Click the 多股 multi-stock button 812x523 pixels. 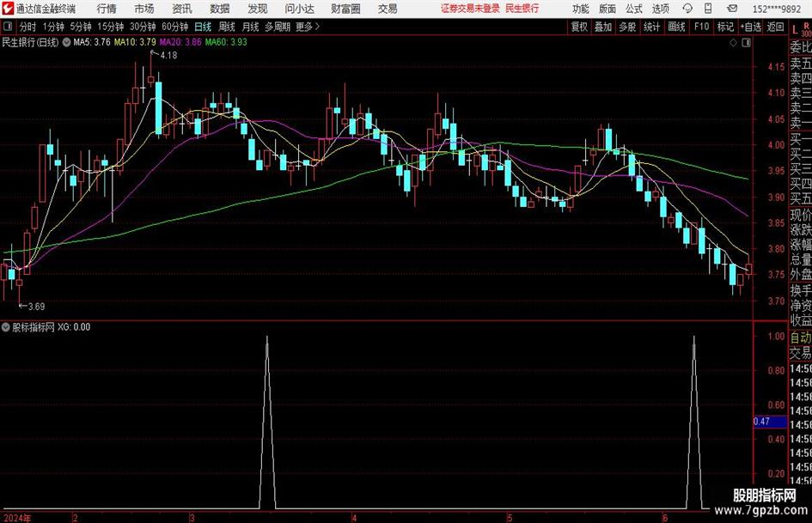tap(627, 27)
